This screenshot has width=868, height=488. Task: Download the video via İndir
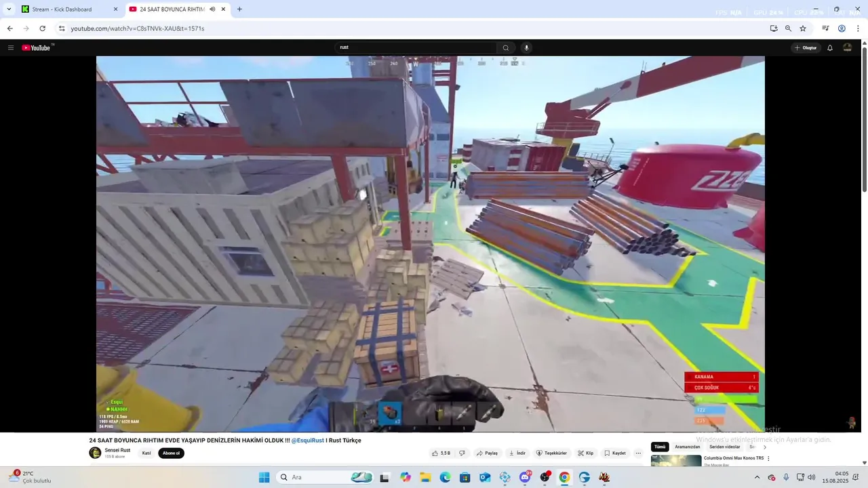pyautogui.click(x=517, y=453)
